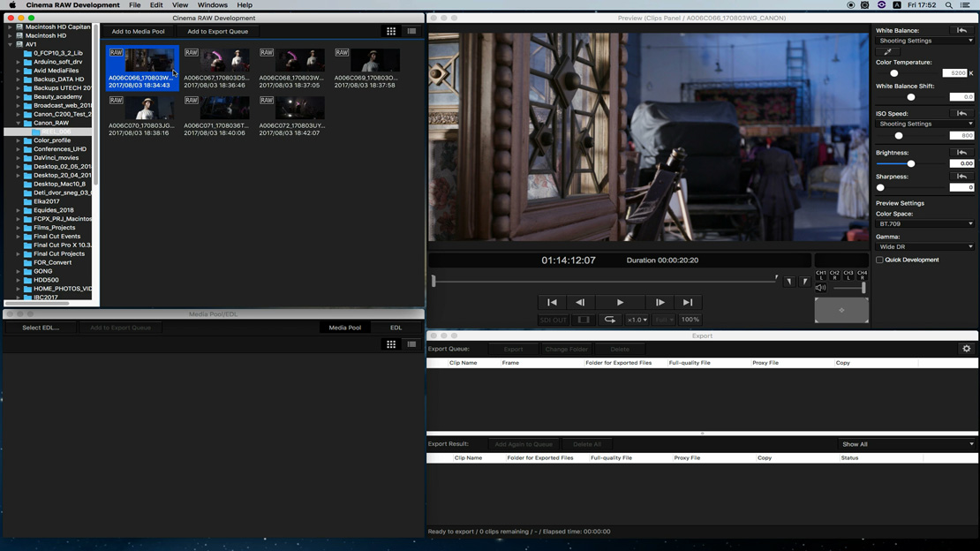Collapse the Canon_RAW folder

click(x=19, y=124)
